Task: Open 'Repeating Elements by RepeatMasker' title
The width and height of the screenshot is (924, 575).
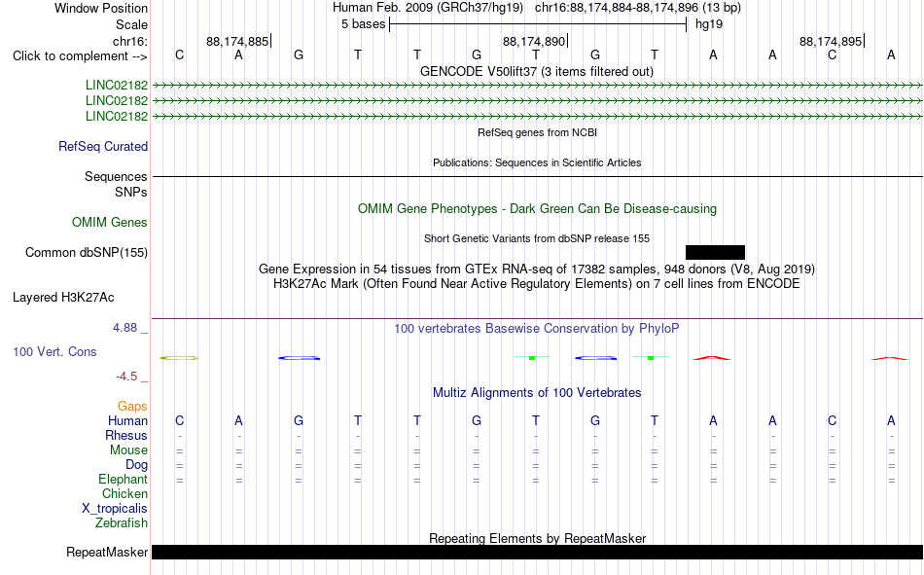Action: [x=537, y=538]
